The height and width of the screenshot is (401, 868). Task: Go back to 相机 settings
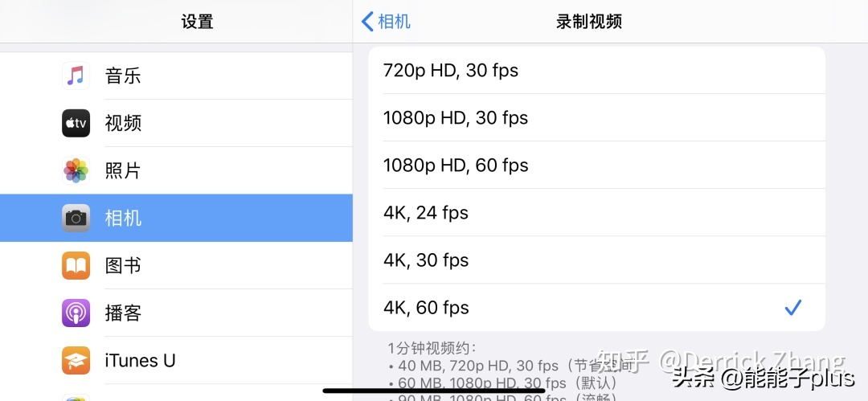click(386, 22)
